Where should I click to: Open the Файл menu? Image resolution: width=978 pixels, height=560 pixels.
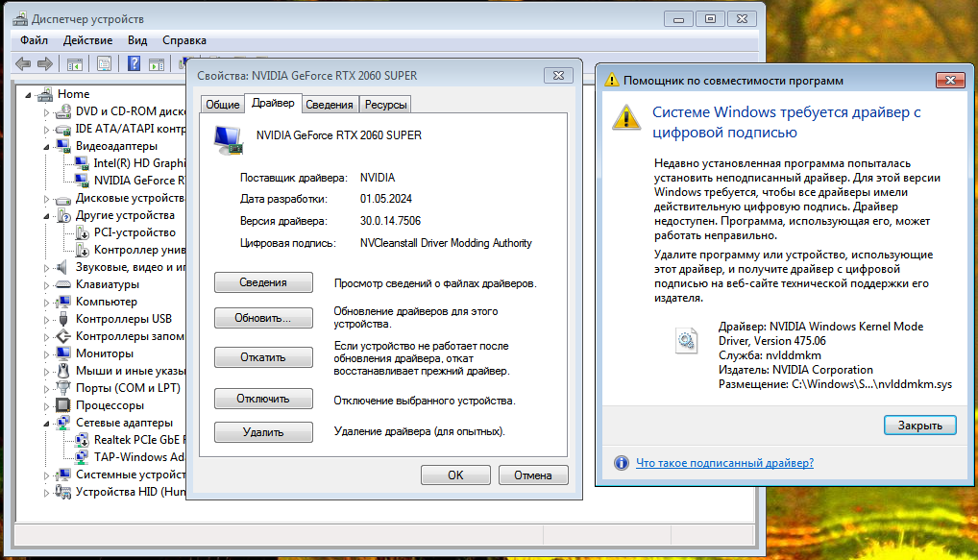34,40
